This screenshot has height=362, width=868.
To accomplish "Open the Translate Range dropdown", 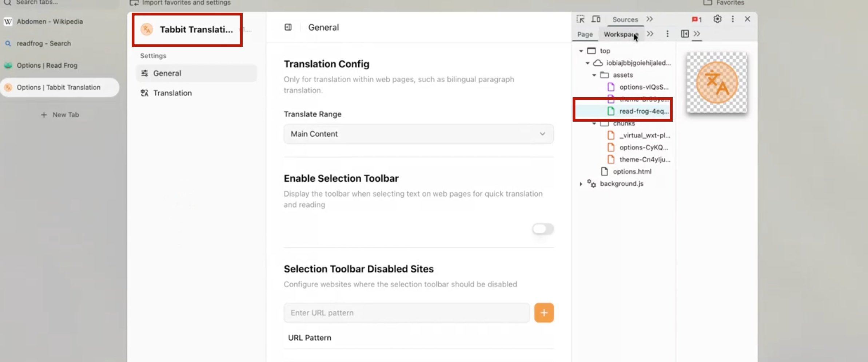I will click(418, 134).
